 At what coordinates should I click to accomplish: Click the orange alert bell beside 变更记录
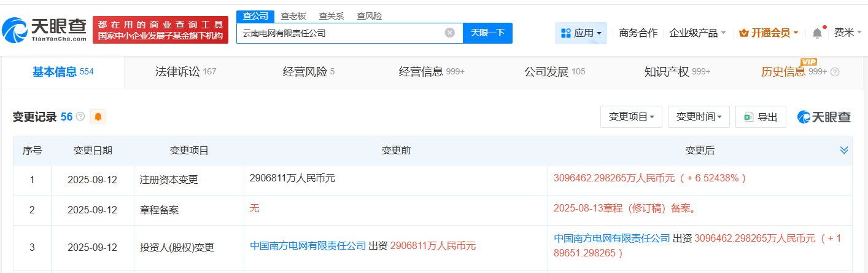98,117
